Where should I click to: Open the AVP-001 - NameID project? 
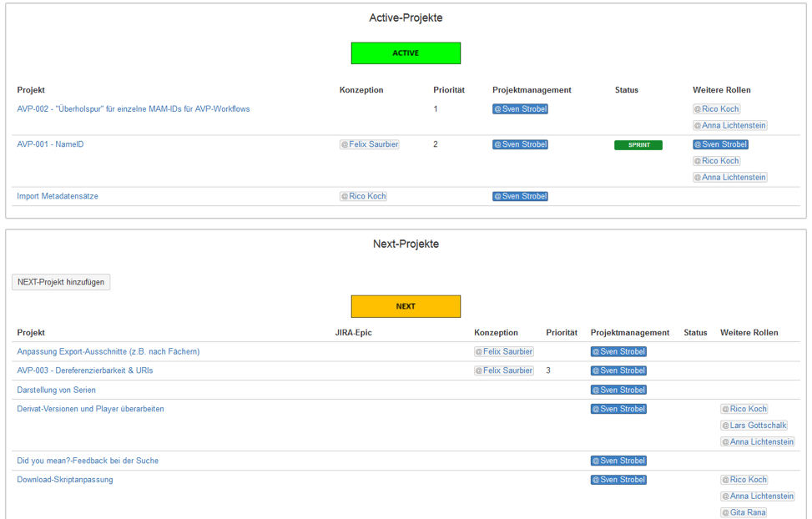coord(50,144)
